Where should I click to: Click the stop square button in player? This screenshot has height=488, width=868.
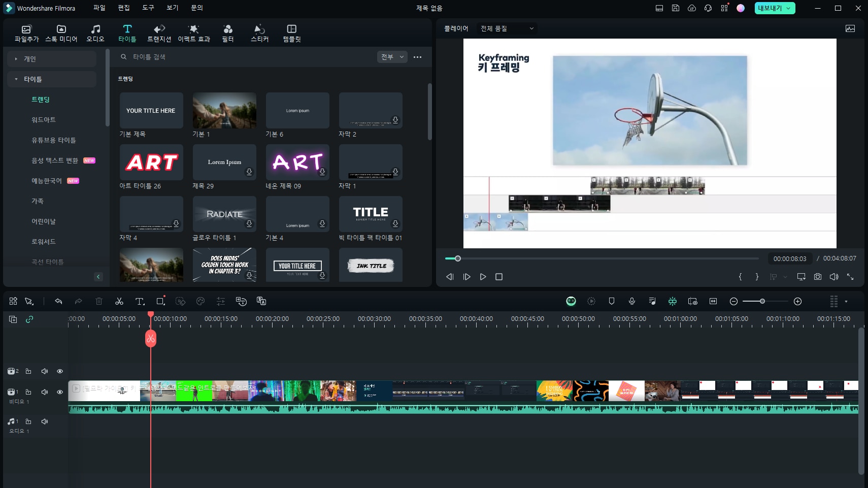point(499,277)
